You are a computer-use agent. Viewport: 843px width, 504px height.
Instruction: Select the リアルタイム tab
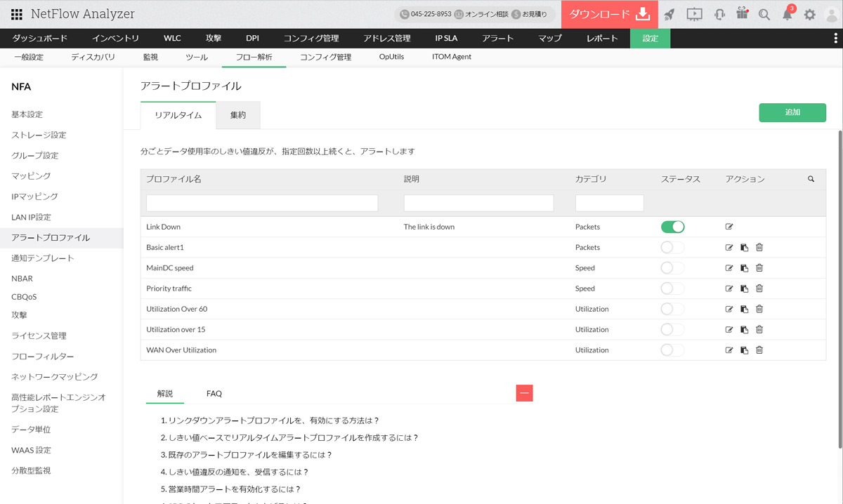coord(178,115)
